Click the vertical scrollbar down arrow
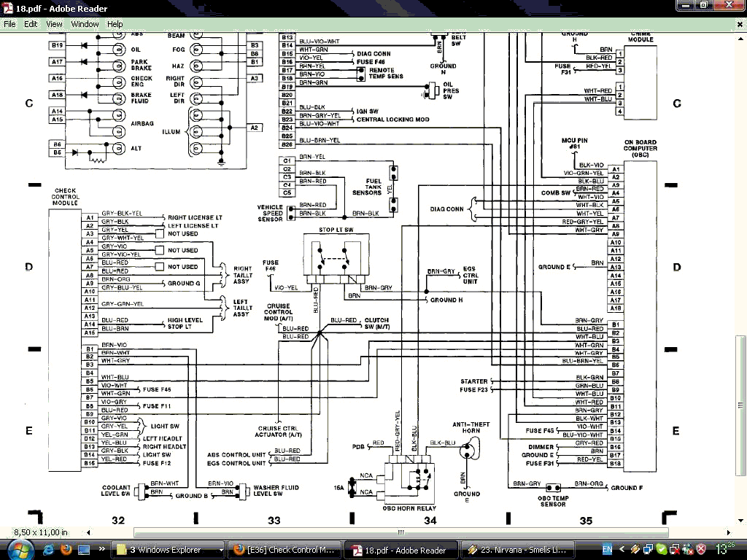 click(x=740, y=521)
